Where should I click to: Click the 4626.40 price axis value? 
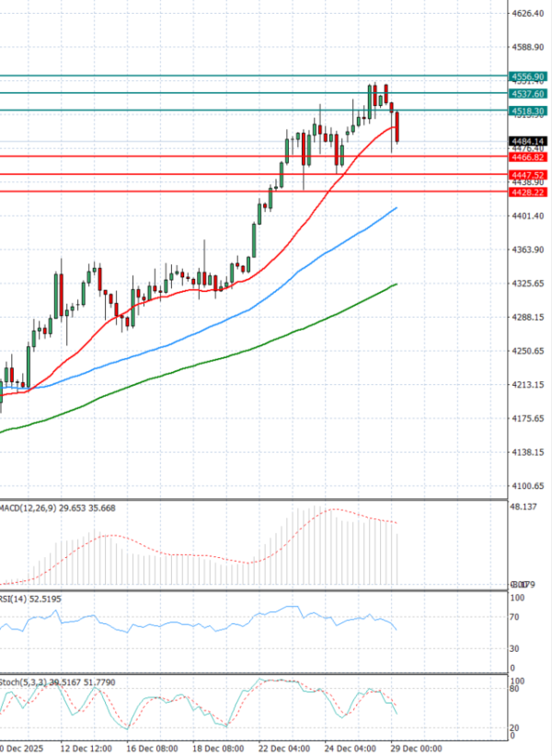(528, 14)
